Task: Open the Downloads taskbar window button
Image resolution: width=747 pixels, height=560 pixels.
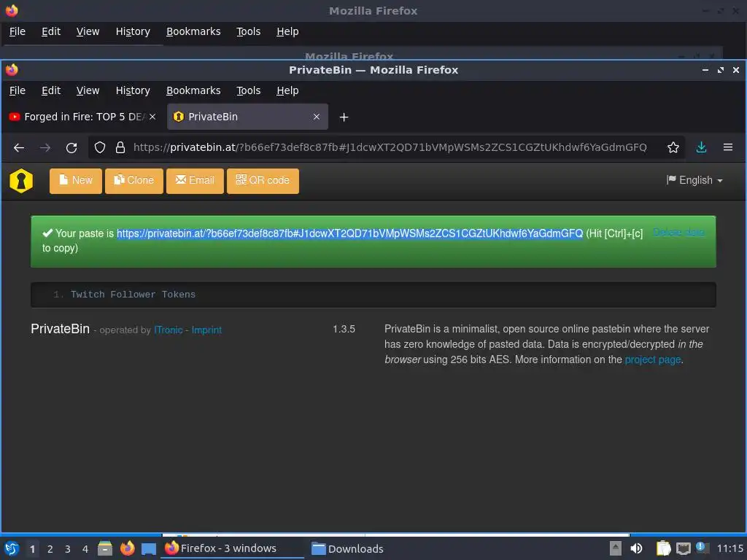Action: tap(347, 548)
